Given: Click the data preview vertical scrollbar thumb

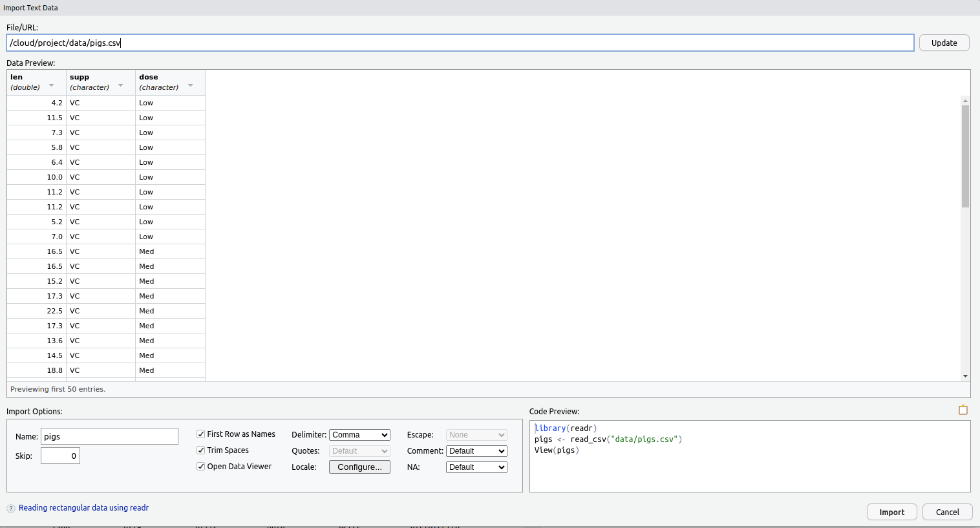Looking at the screenshot, I should point(965,155).
